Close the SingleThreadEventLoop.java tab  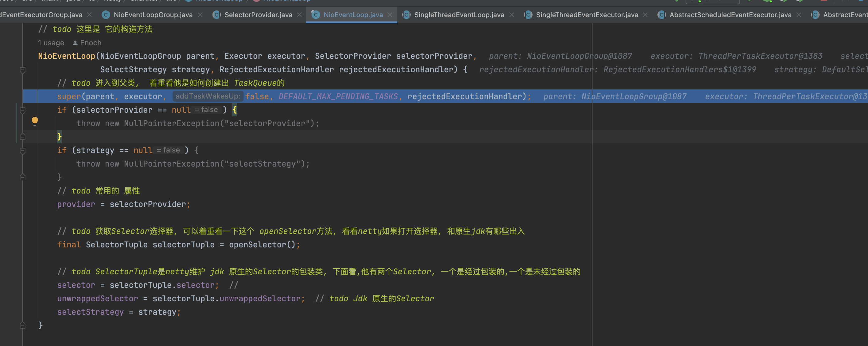[511, 15]
